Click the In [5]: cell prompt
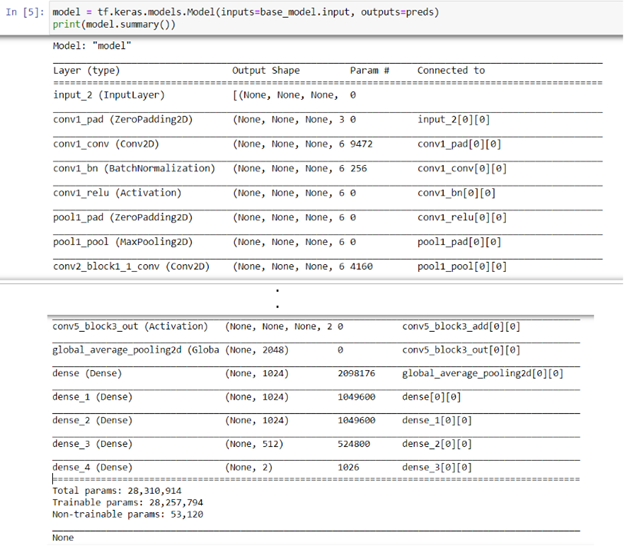This screenshot has height=546, width=624. [25, 12]
